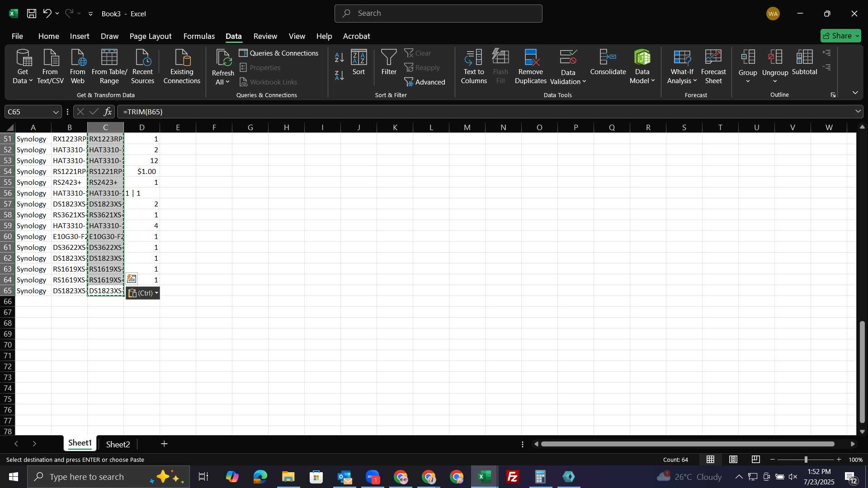Image resolution: width=868 pixels, height=488 pixels.
Task: Click the horizontal scrollbar thumb
Action: pos(688,444)
